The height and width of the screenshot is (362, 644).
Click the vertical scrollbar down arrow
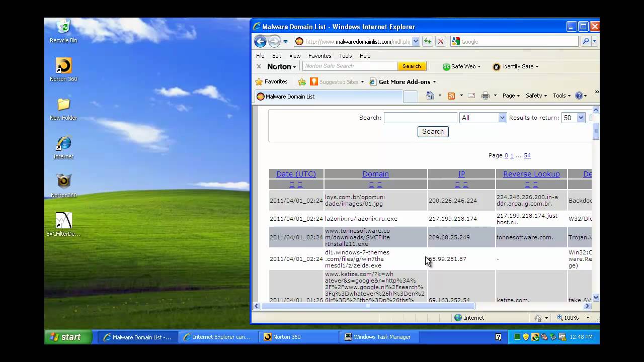coord(596,298)
